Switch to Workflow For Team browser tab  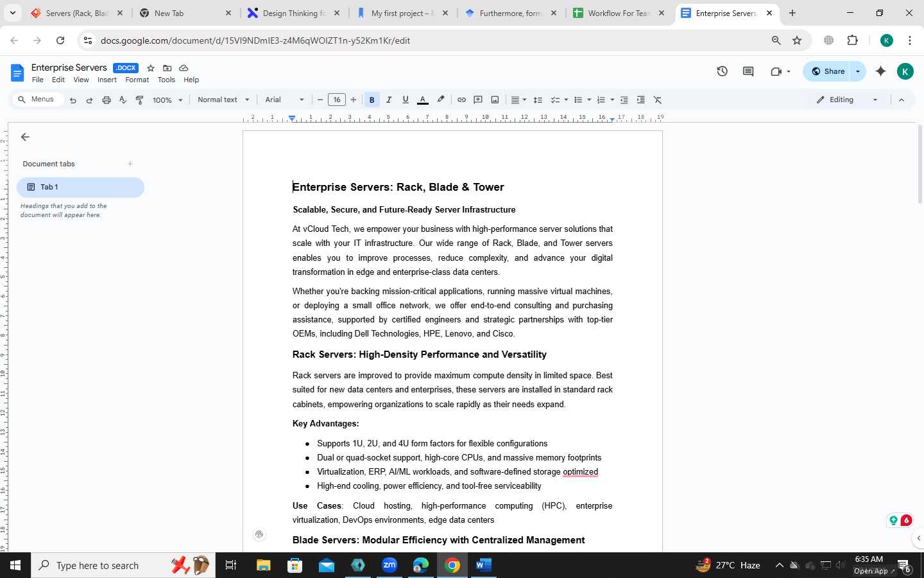pos(620,13)
